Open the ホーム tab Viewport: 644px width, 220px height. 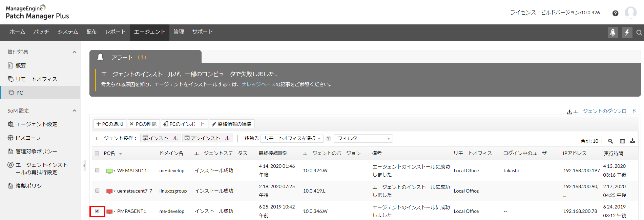coord(17,32)
